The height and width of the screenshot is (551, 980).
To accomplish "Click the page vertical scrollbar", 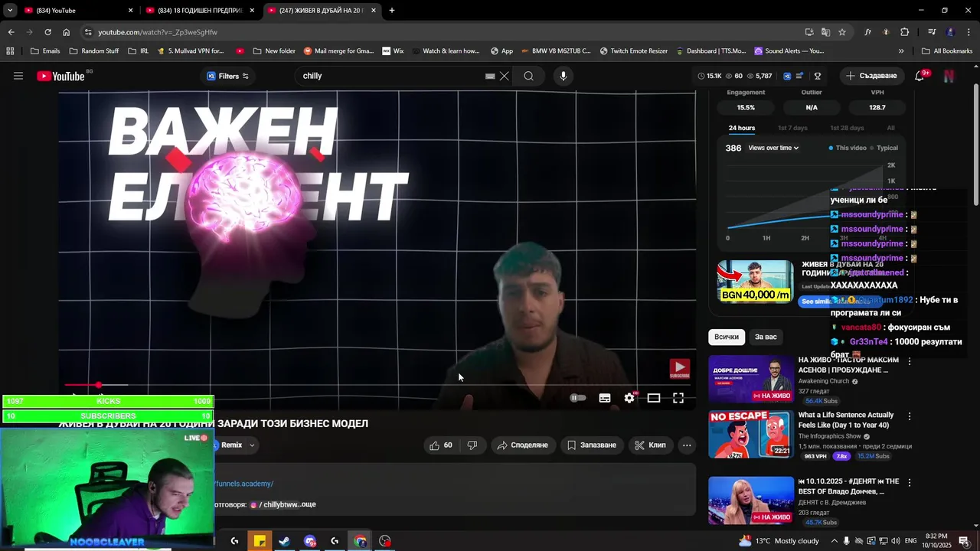I will (x=976, y=145).
